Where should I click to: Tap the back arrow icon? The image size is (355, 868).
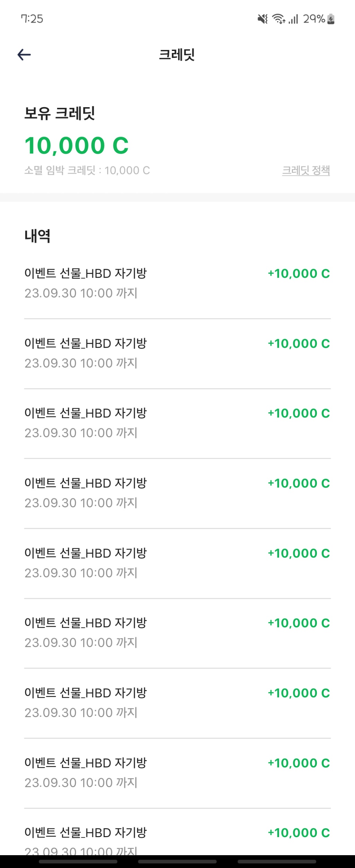[x=24, y=54]
